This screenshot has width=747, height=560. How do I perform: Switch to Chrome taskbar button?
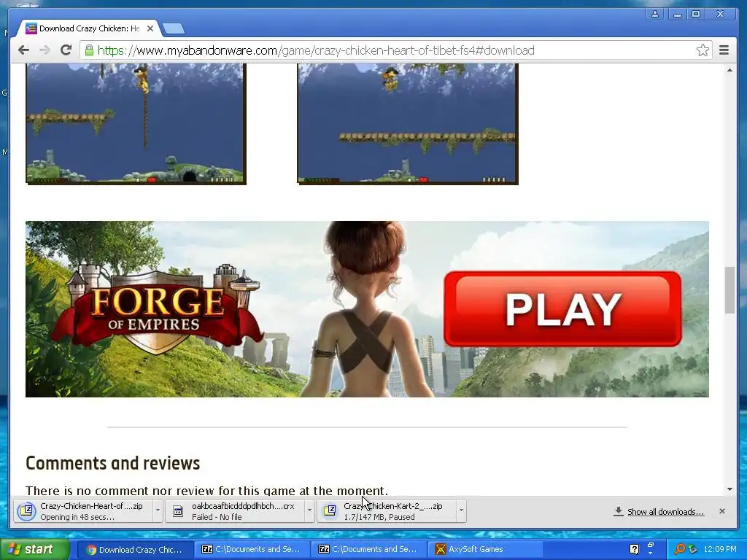(x=135, y=550)
